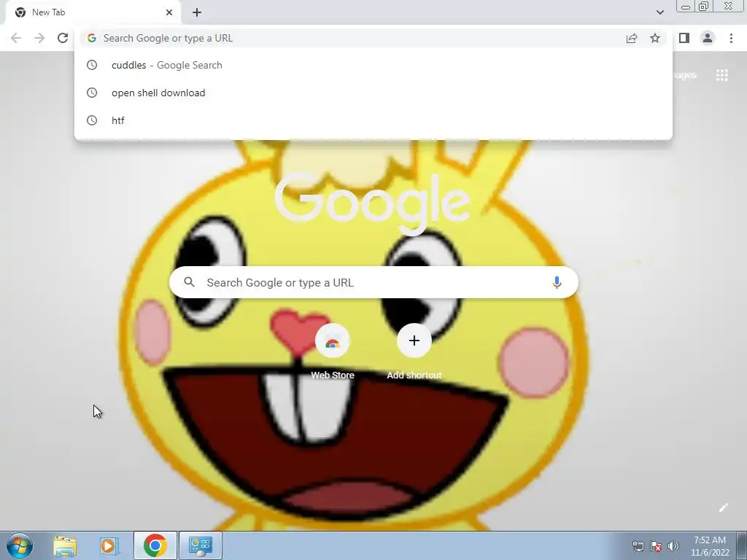Open the Control Panel taskbar button
Viewport: 747px width, 560px height.
pos(201,545)
